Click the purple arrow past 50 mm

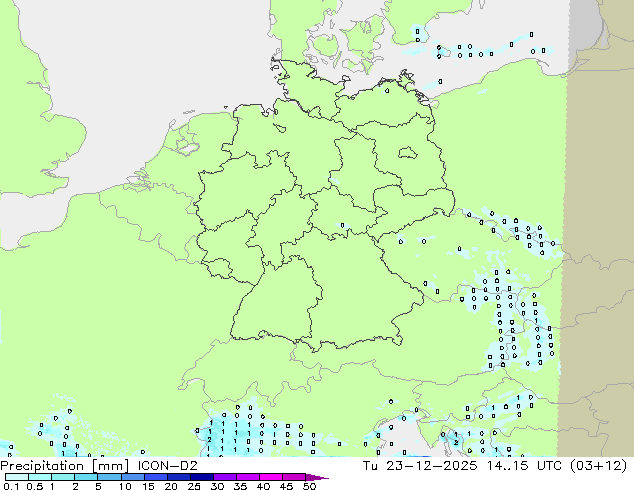tap(317, 477)
